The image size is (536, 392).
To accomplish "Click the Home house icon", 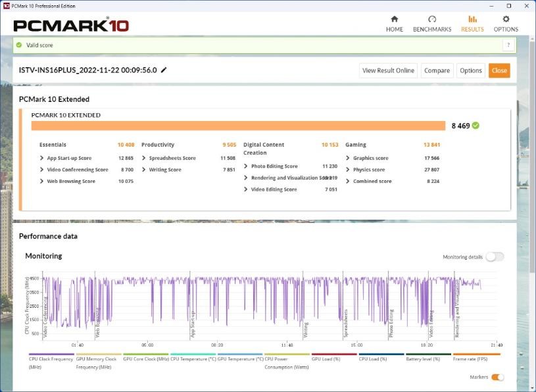I will pyautogui.click(x=394, y=20).
